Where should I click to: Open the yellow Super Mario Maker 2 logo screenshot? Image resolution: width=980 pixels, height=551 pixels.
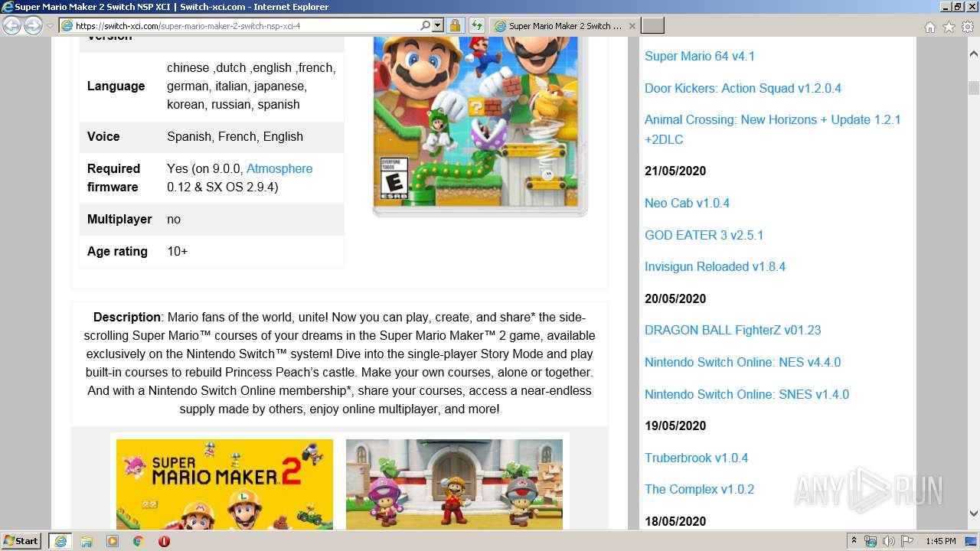coord(224,484)
